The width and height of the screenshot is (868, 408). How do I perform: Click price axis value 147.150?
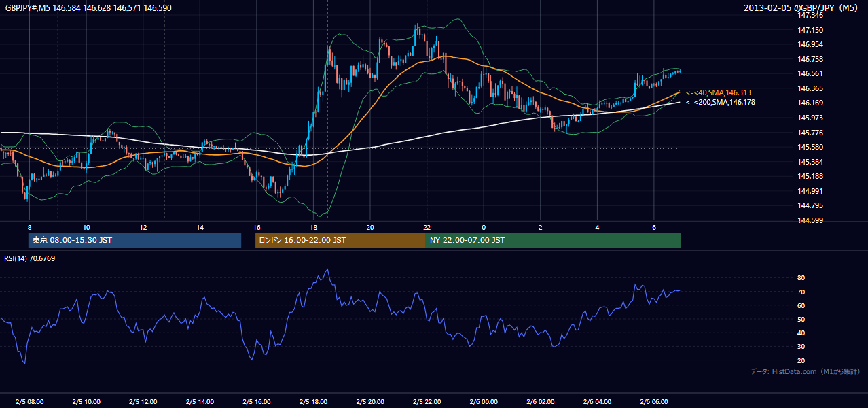click(811, 30)
